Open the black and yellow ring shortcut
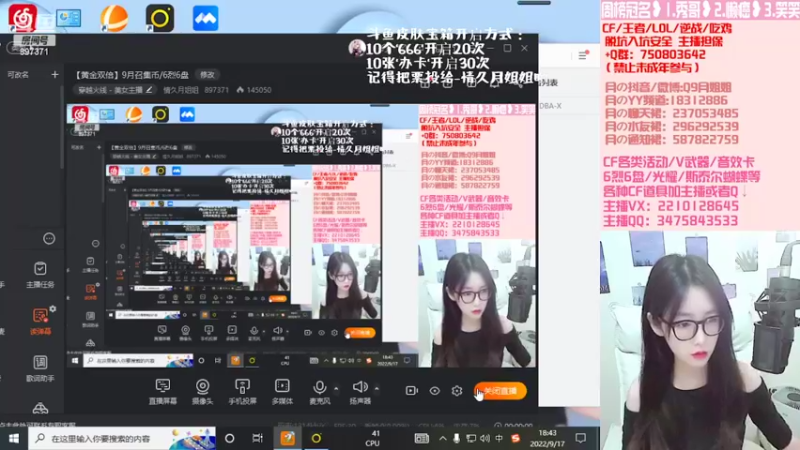Screen dimensions: 800x450 (160, 18)
